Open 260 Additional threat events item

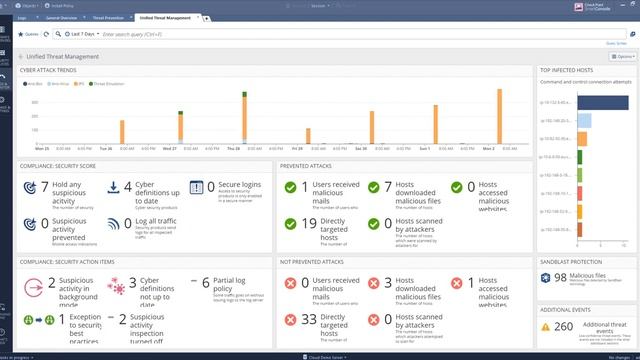586,333
